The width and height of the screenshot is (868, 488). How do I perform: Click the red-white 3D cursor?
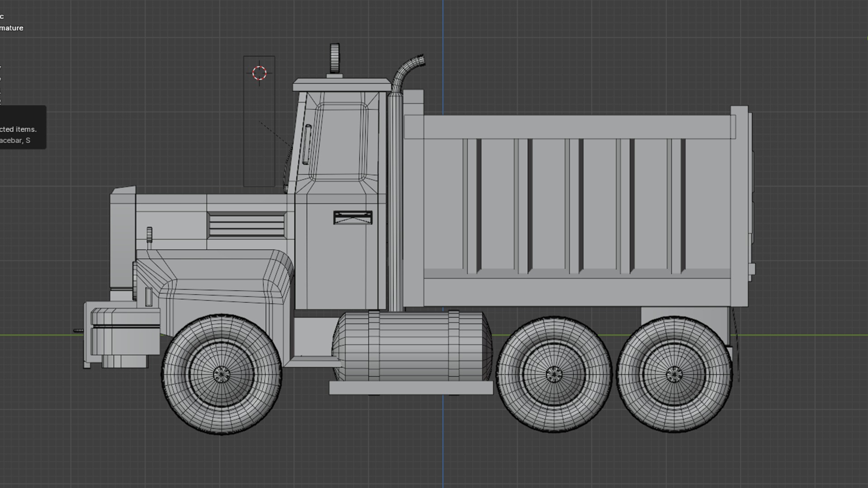[259, 73]
